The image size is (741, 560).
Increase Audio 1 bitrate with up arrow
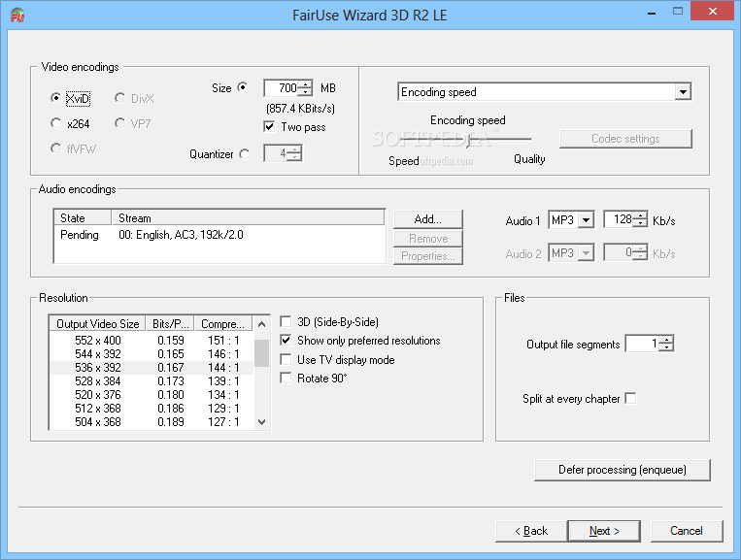640,216
